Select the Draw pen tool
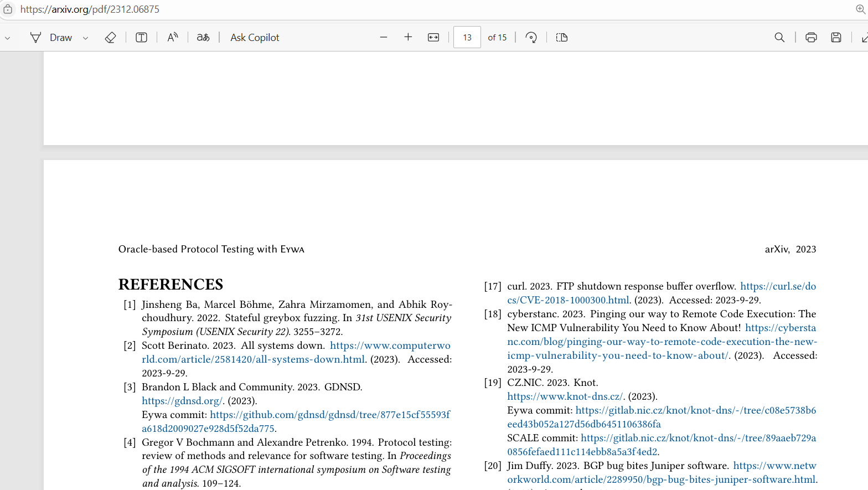This screenshot has height=490, width=868. (51, 37)
